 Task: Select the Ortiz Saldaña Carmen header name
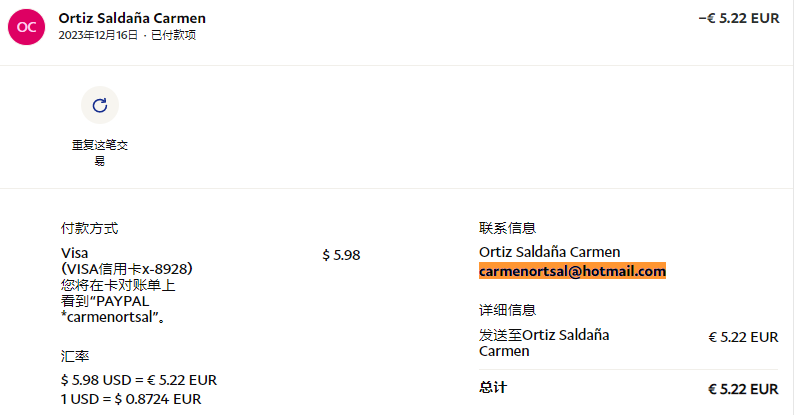click(132, 18)
